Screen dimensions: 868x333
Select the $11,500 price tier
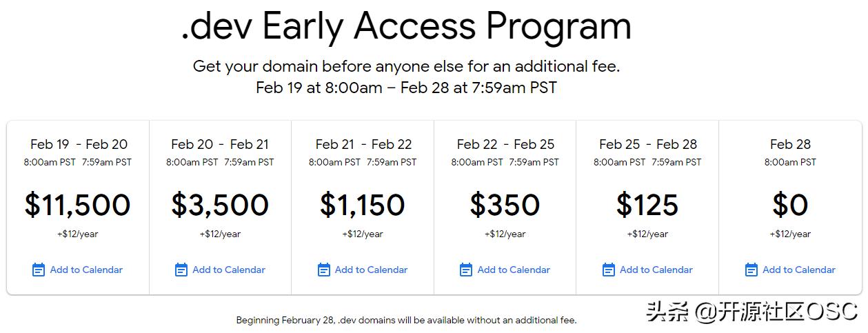pyautogui.click(x=78, y=205)
